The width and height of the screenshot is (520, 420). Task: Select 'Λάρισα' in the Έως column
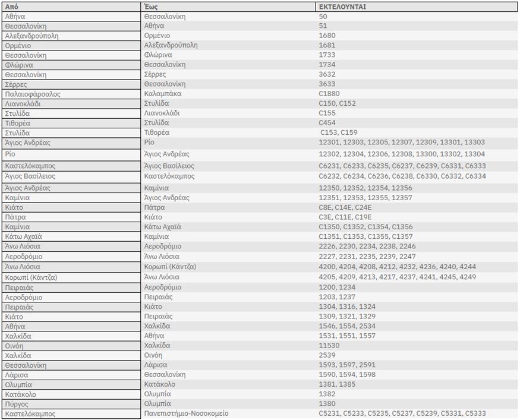click(156, 365)
